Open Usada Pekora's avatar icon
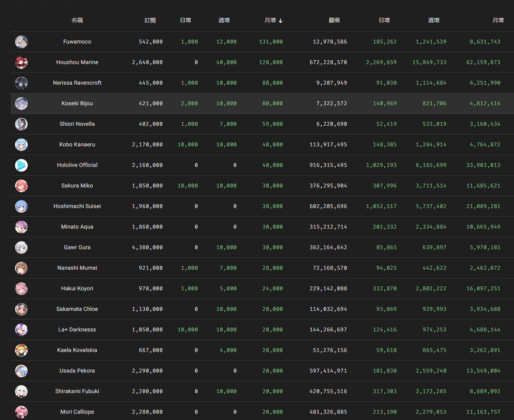 (21, 371)
